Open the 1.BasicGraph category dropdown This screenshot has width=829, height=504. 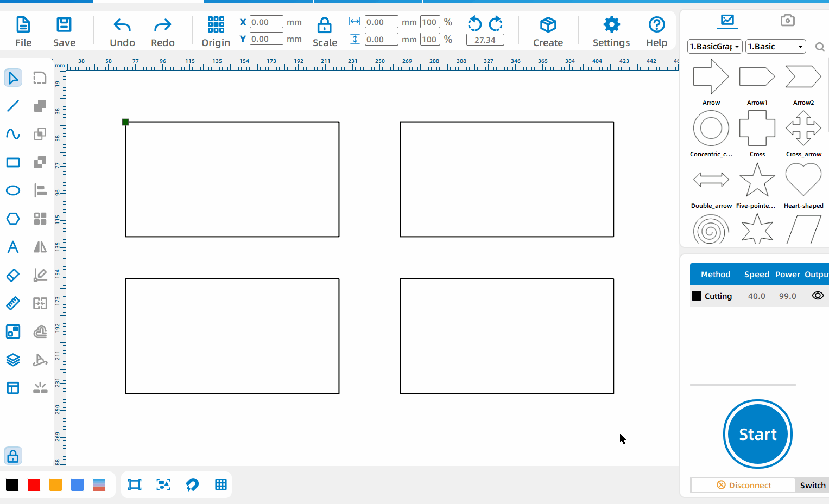(714, 47)
